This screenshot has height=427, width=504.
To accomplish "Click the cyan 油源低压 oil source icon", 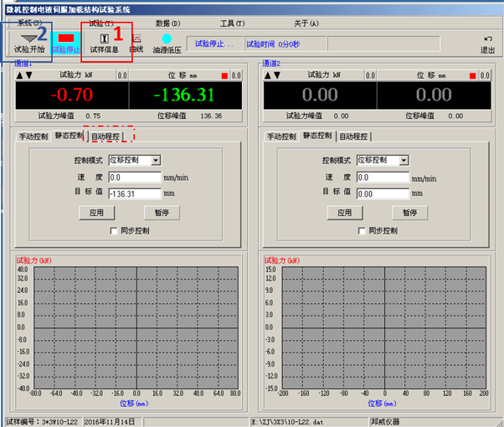I will coord(167,44).
